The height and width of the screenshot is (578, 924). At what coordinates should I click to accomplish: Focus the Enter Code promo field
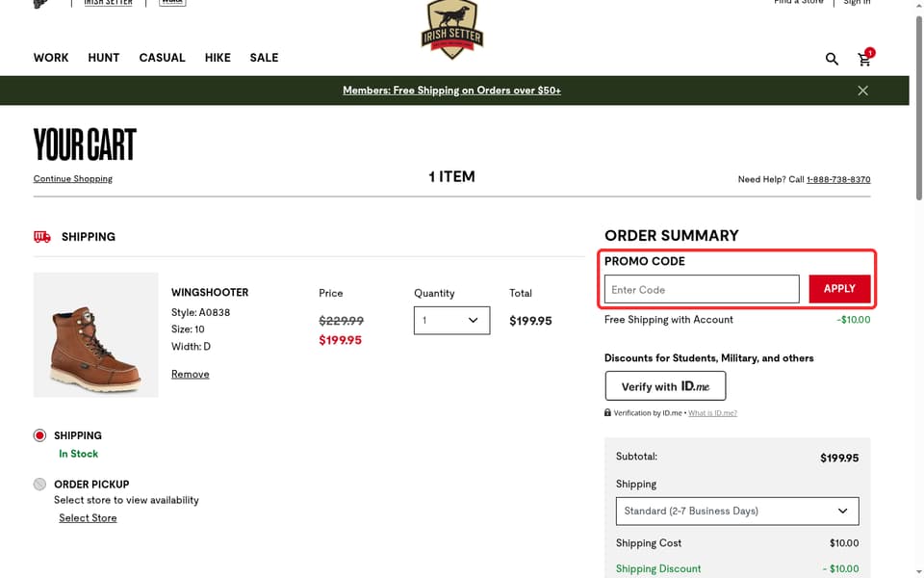[702, 289]
